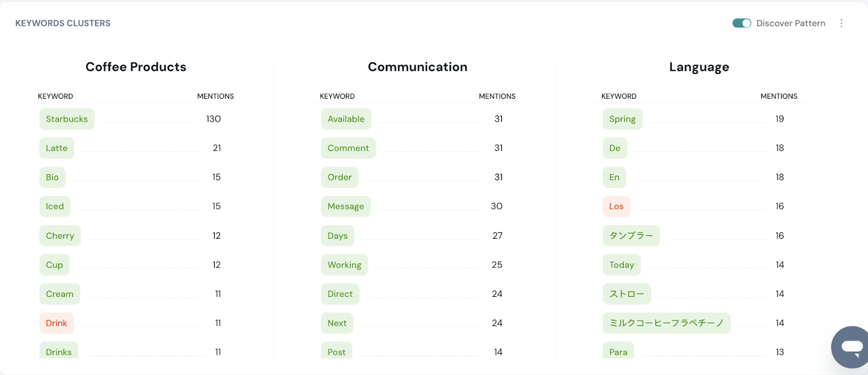The height and width of the screenshot is (375, 868).
Task: Click the Message keyword chip
Action: [346, 206]
